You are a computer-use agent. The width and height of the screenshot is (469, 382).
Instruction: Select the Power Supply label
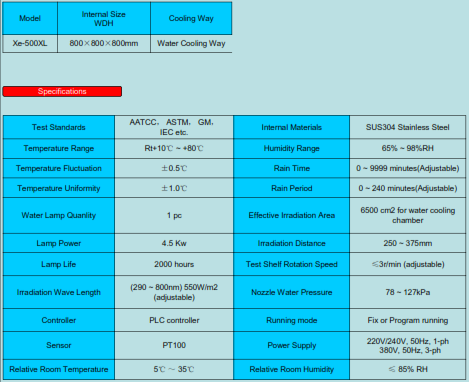(292, 345)
